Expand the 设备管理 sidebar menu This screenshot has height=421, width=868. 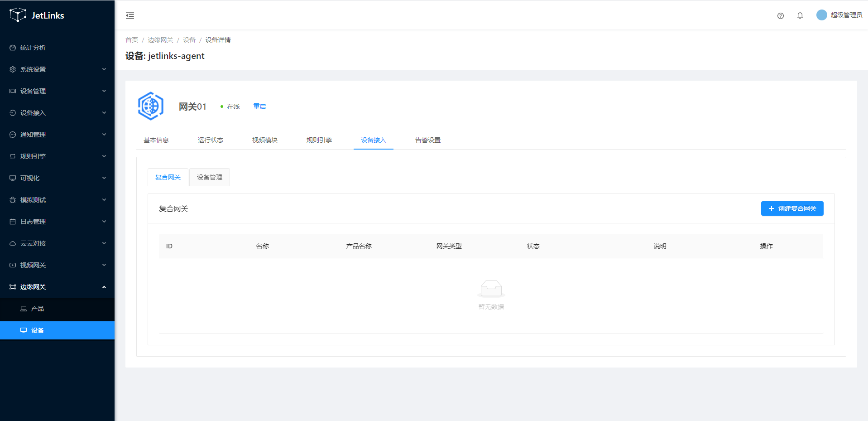coord(57,91)
